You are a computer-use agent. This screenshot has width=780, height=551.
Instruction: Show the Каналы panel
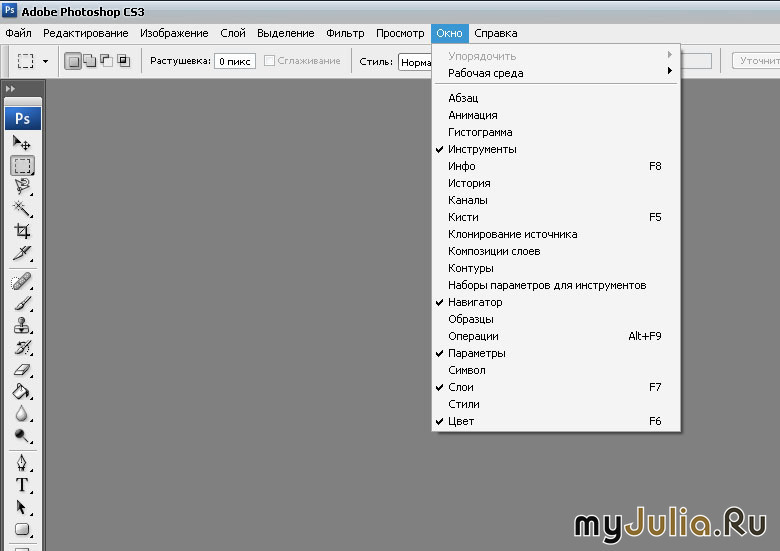pyautogui.click(x=556, y=200)
